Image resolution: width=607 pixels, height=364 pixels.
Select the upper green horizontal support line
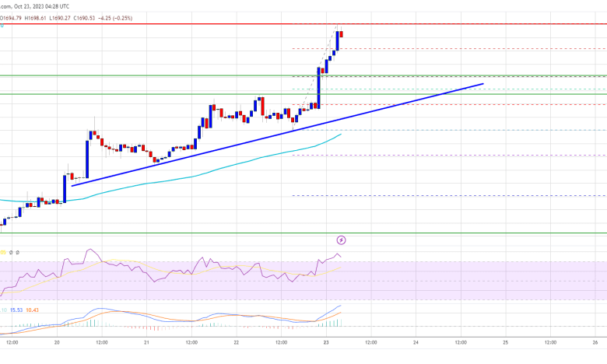click(156, 76)
